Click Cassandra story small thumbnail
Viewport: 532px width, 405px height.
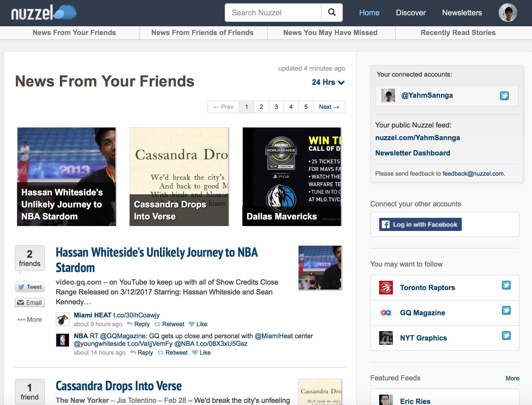tap(320, 392)
